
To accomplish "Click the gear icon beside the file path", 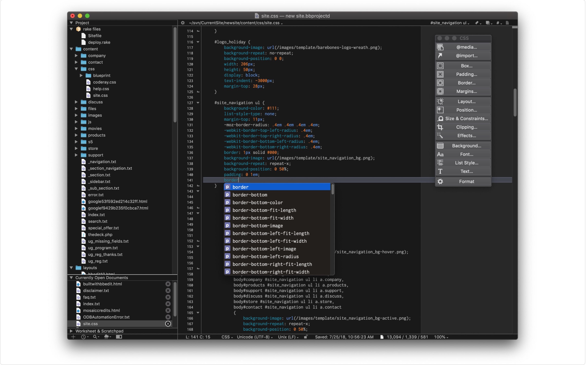I will pos(183,23).
